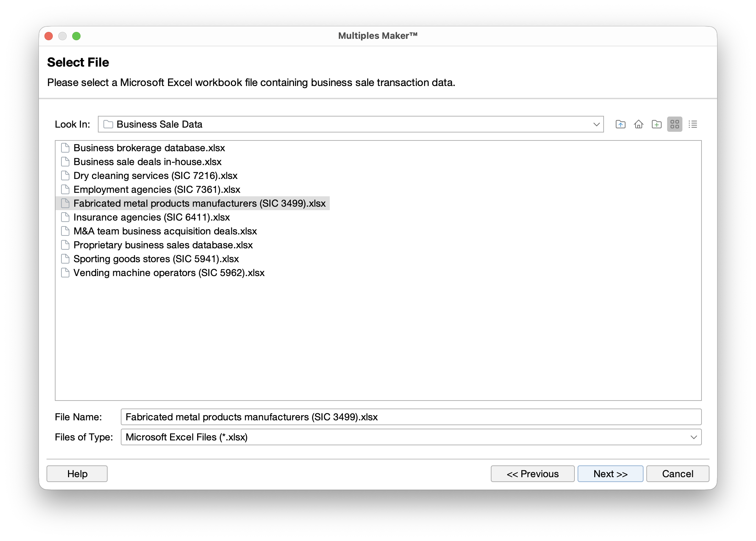Click the Business Sale Data folder icon

pos(108,124)
